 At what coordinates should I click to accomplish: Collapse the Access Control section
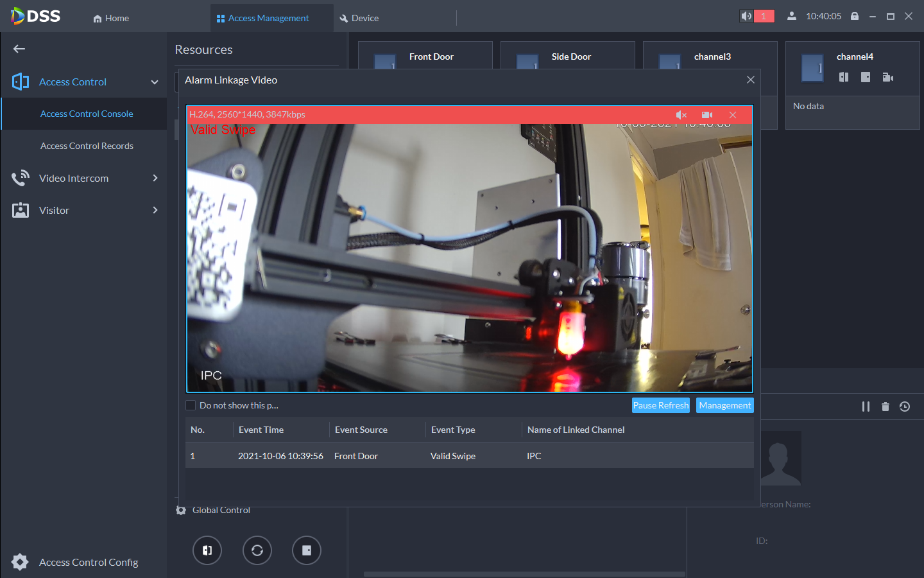154,82
